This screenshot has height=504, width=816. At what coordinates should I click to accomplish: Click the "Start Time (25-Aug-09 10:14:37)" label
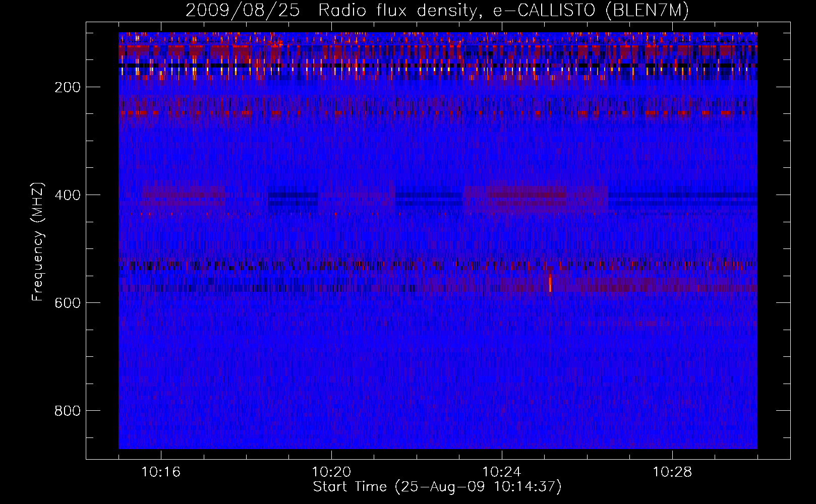coord(437,487)
